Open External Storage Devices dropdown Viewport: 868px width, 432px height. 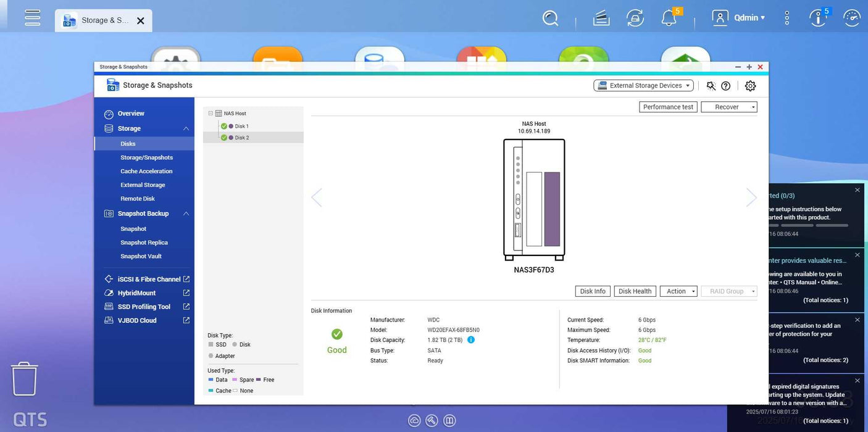click(x=643, y=86)
